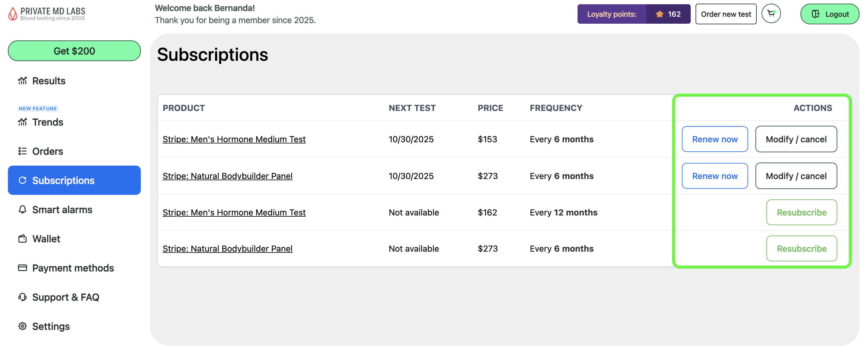The height and width of the screenshot is (358, 868).
Task: Click the Trends chart icon in sidebar
Action: (23, 122)
